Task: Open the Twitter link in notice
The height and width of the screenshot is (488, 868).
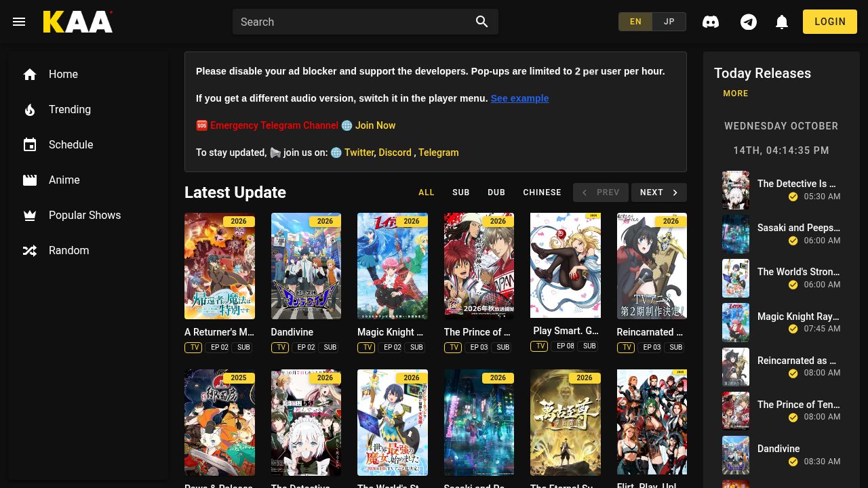Action: tap(359, 152)
